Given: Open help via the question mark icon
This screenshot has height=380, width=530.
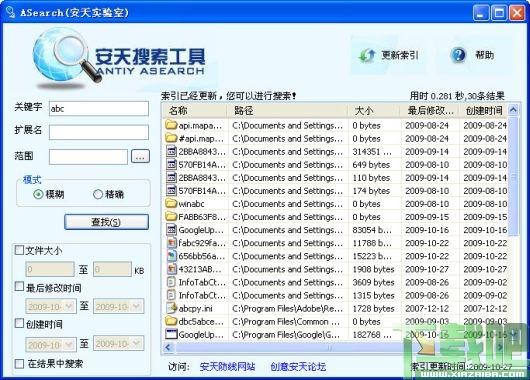Looking at the screenshot, I should pos(458,55).
